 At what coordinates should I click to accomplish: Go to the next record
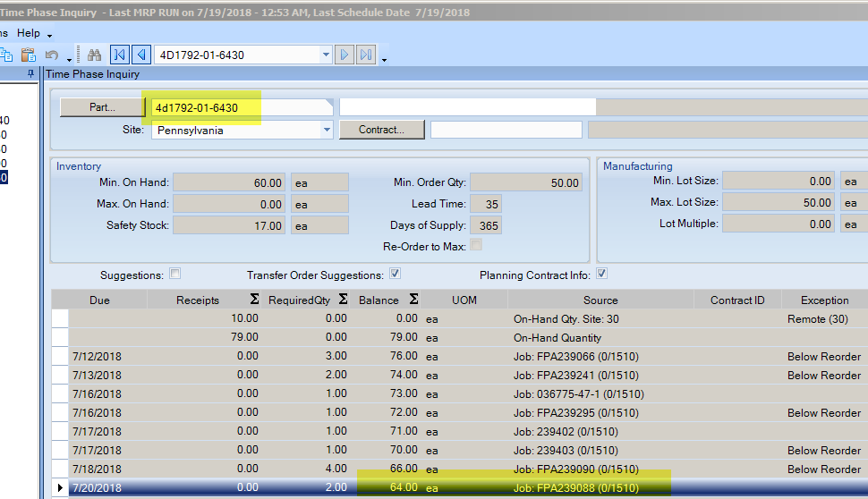coord(345,55)
